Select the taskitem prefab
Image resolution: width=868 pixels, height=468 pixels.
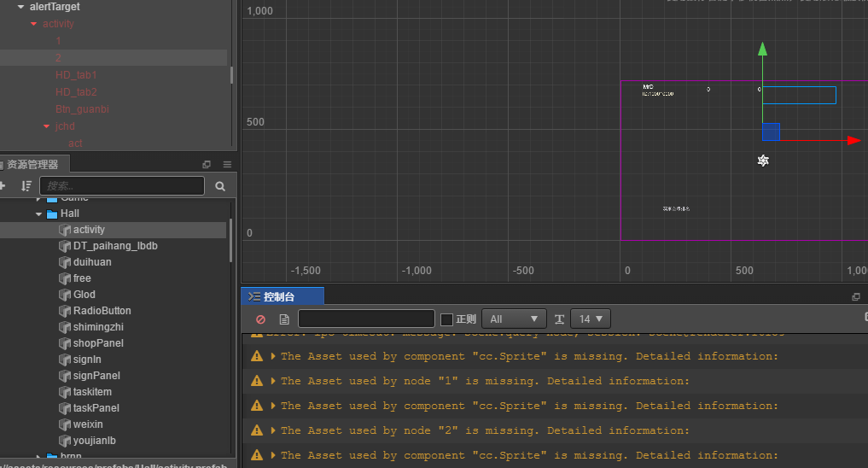92,392
